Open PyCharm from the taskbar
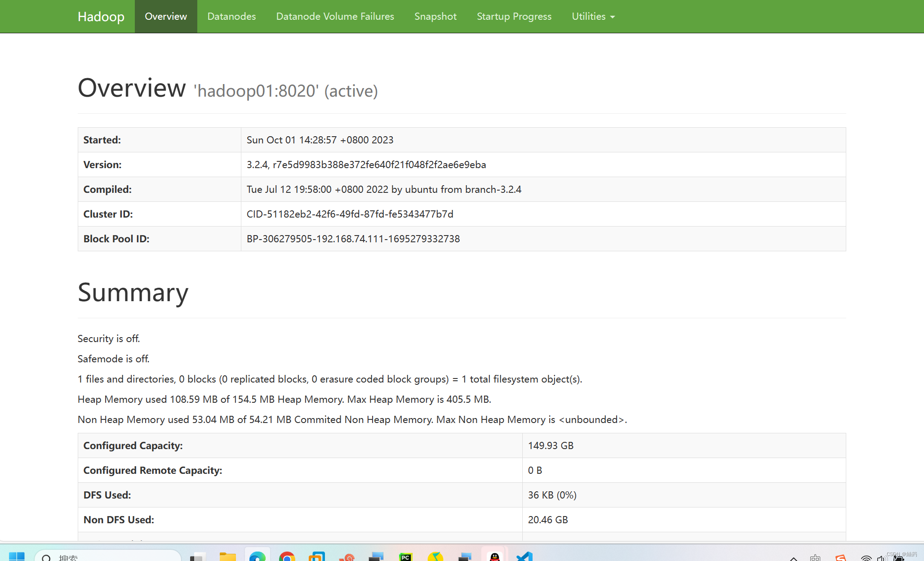 [x=405, y=557]
